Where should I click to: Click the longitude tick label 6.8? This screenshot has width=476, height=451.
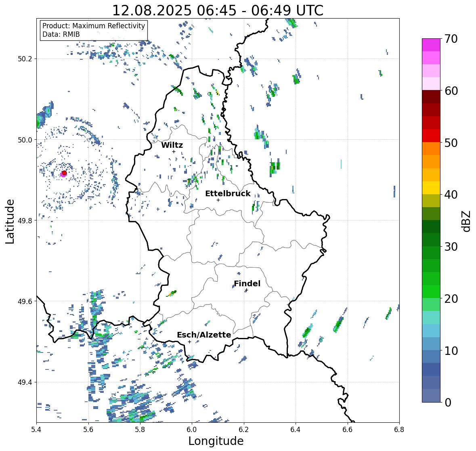(x=399, y=430)
